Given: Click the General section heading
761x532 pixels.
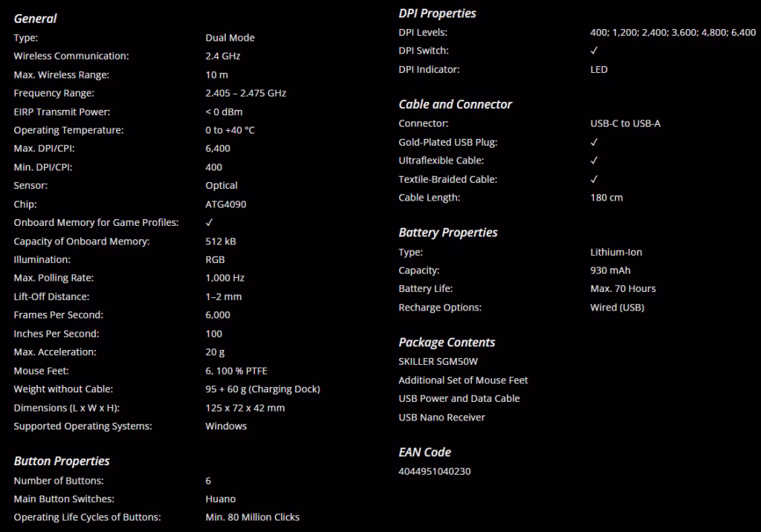Looking at the screenshot, I should click(35, 19).
